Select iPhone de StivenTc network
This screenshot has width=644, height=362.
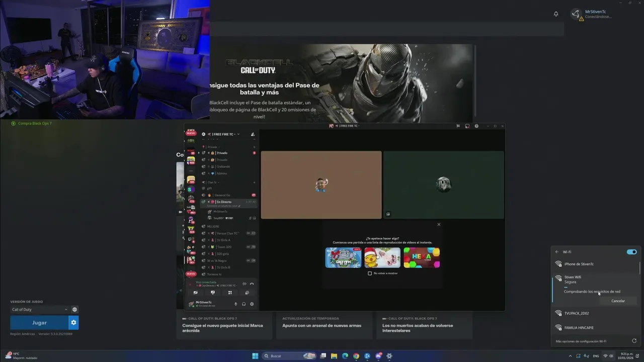tap(596, 264)
